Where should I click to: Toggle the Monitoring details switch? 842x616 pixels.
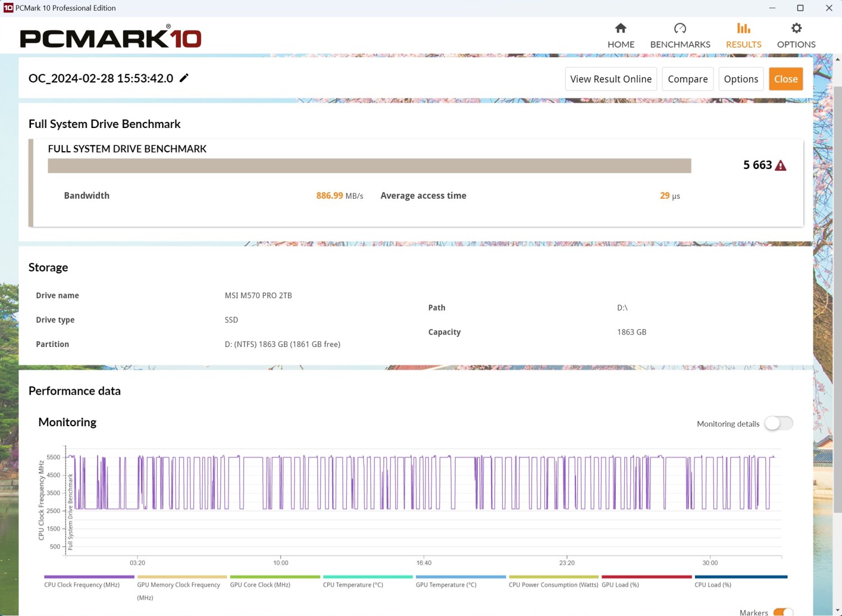pos(779,423)
